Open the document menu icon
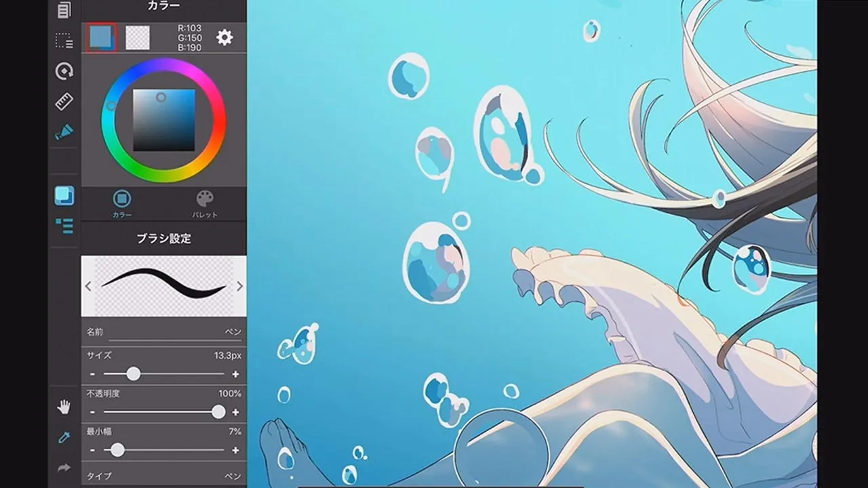Image resolution: width=868 pixels, height=488 pixels. pos(64,9)
